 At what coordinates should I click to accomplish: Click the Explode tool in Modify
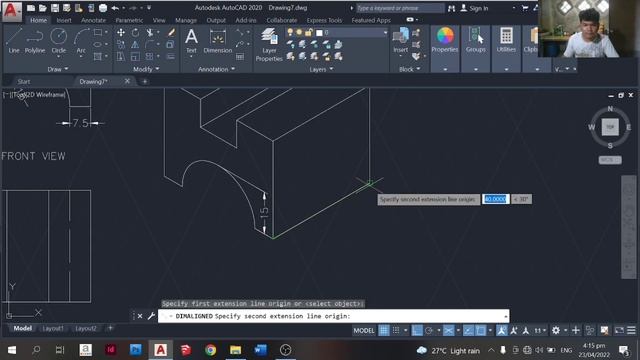click(x=171, y=44)
